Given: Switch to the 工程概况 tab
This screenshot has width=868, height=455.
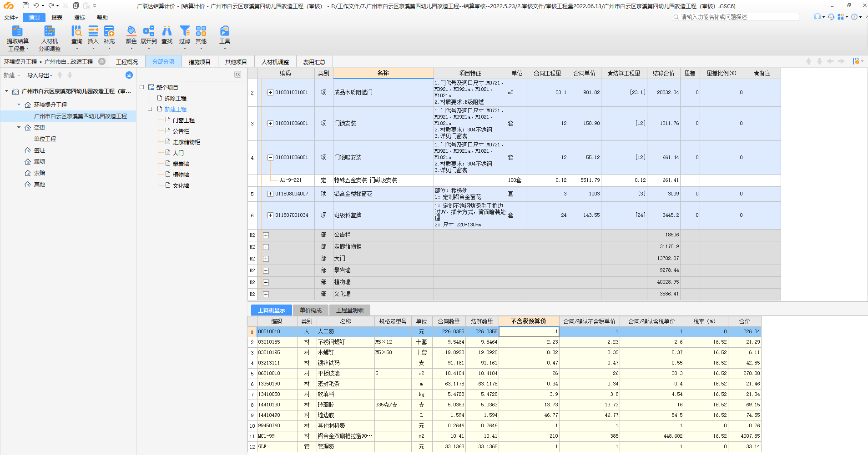Looking at the screenshot, I should (x=127, y=62).
